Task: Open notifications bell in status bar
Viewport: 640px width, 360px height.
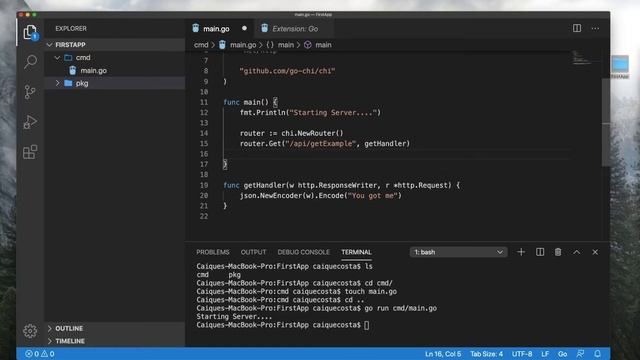Action: click(598, 354)
